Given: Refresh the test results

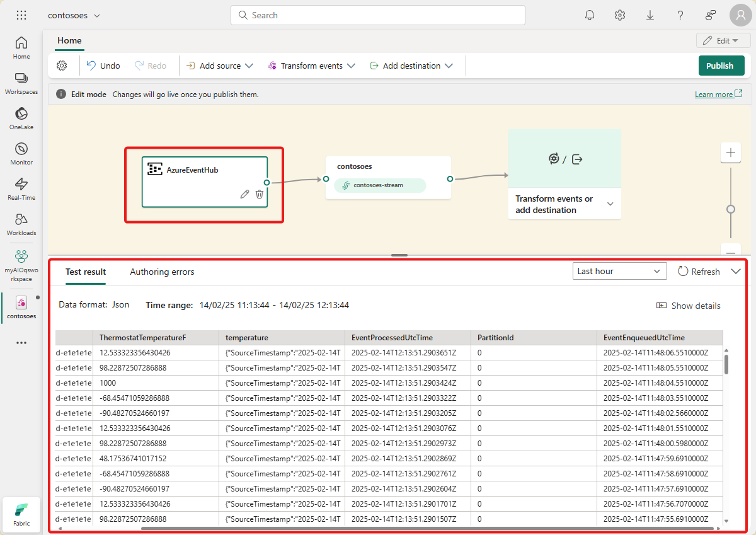Looking at the screenshot, I should [x=699, y=271].
